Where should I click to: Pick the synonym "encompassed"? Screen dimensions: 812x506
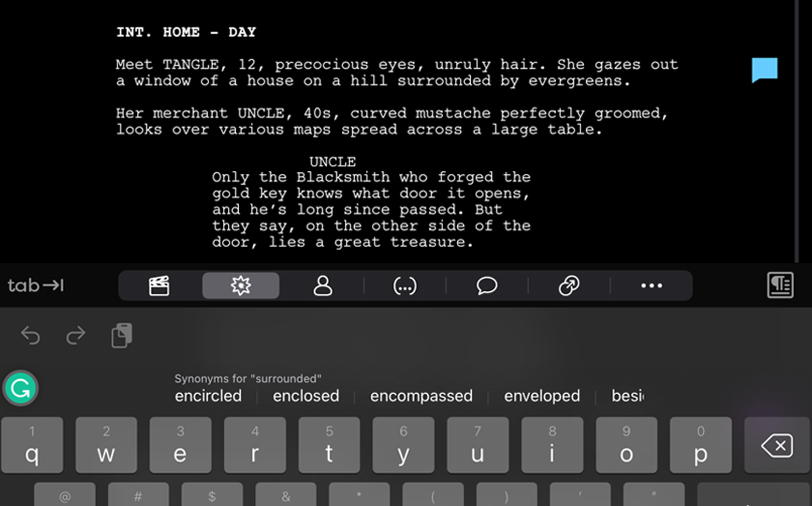tap(421, 396)
